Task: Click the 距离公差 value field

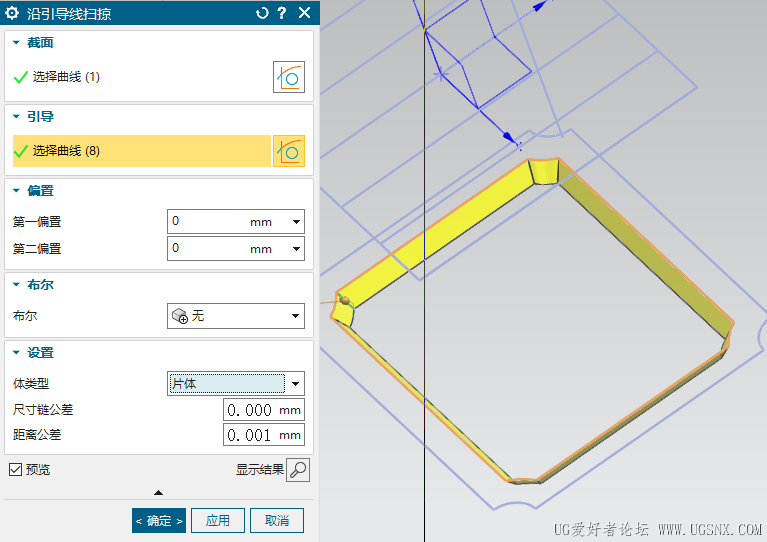Action: (x=264, y=435)
